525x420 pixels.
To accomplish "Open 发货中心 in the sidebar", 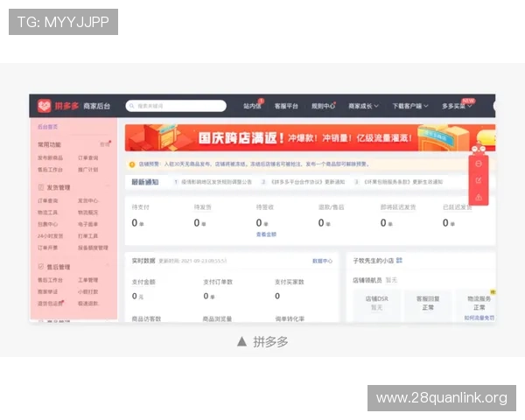I will (x=87, y=200).
